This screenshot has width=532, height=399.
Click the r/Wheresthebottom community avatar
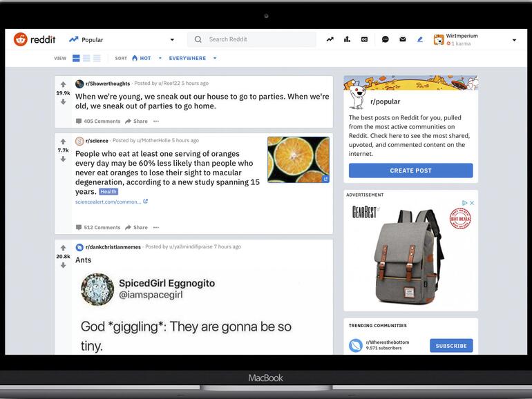[356, 345]
